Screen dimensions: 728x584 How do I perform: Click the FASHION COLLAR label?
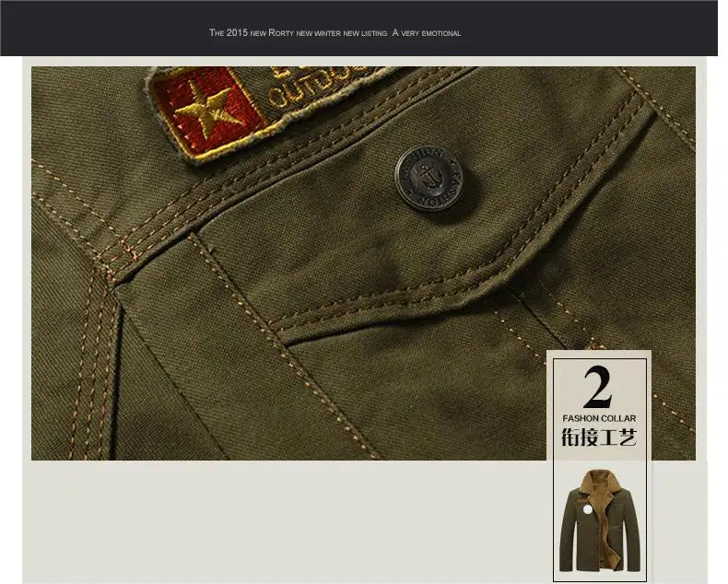click(x=598, y=417)
